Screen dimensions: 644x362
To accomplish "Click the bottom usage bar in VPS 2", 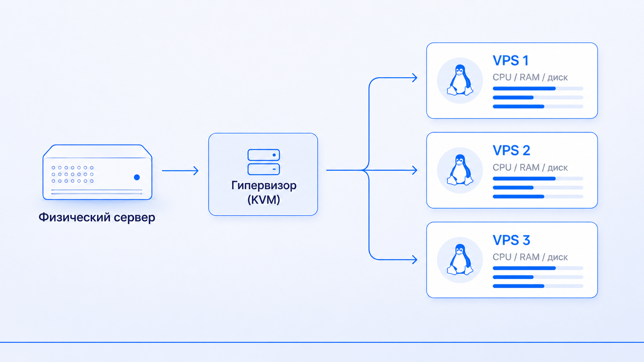I will point(538,197).
